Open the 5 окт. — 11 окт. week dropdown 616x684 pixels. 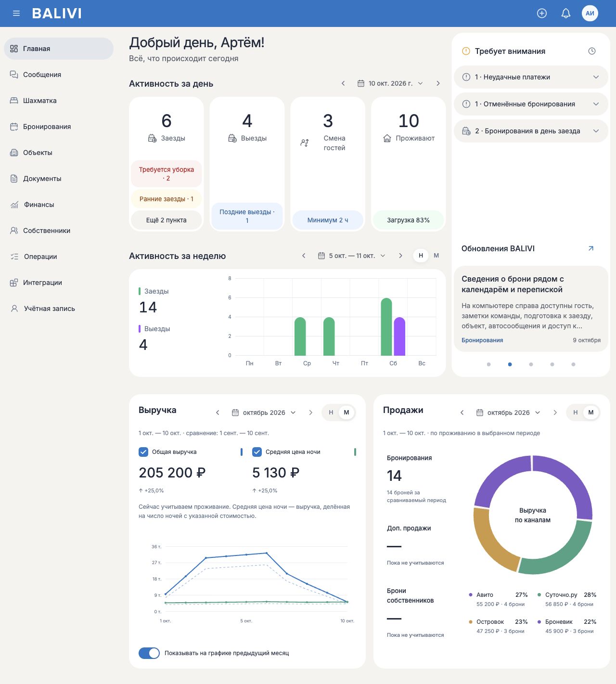point(352,256)
